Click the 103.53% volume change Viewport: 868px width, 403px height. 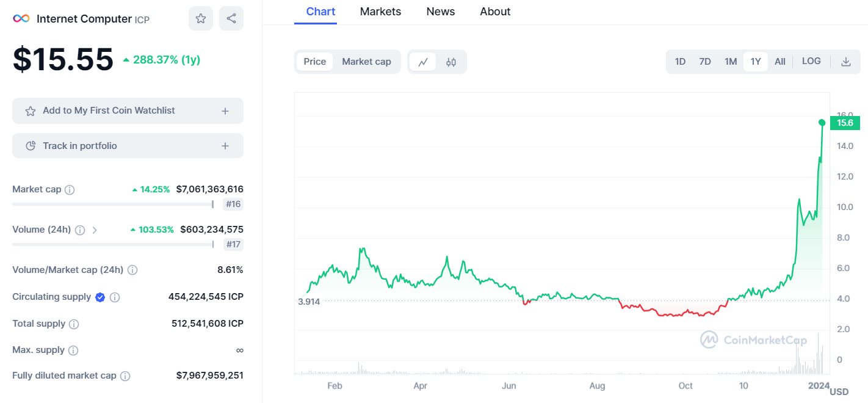[152, 230]
